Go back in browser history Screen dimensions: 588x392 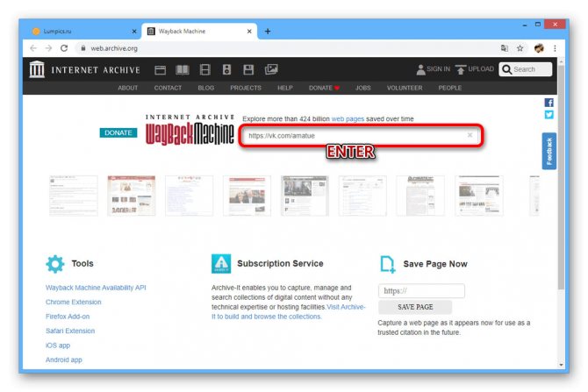coord(33,48)
